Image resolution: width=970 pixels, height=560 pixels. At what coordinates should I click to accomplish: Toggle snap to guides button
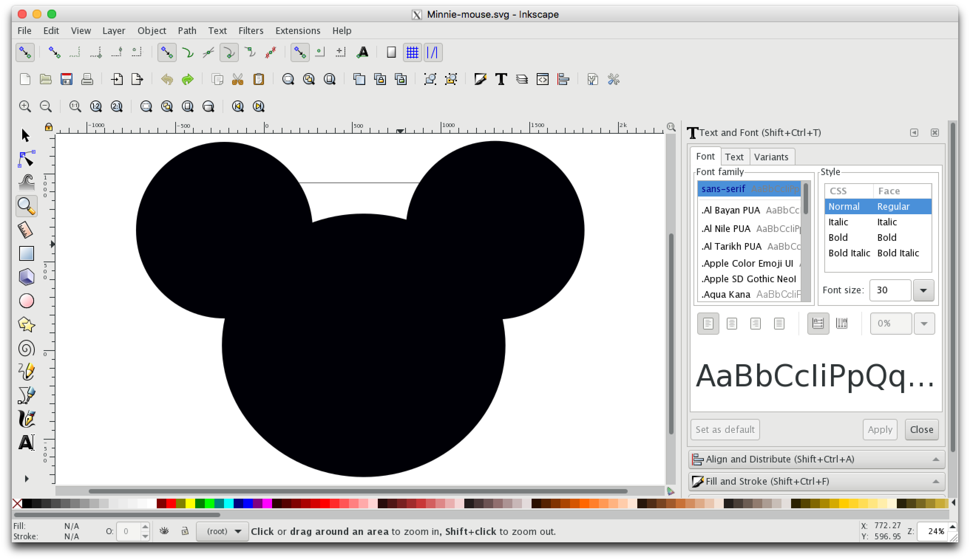[x=433, y=52]
